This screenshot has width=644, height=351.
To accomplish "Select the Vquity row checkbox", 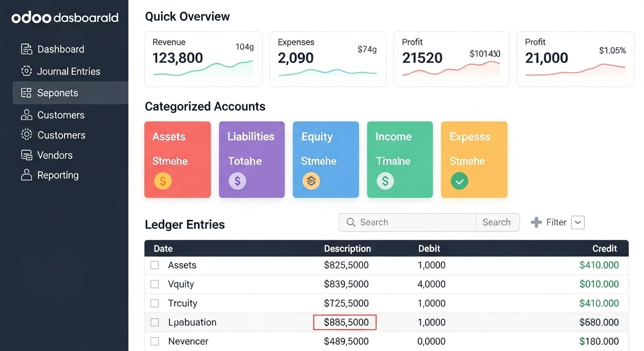I will (x=155, y=284).
